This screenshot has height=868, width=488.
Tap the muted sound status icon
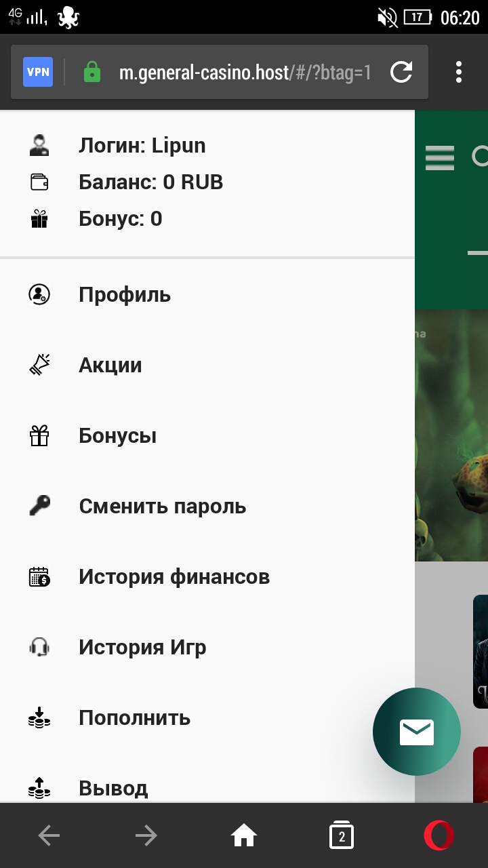pyautogui.click(x=387, y=17)
